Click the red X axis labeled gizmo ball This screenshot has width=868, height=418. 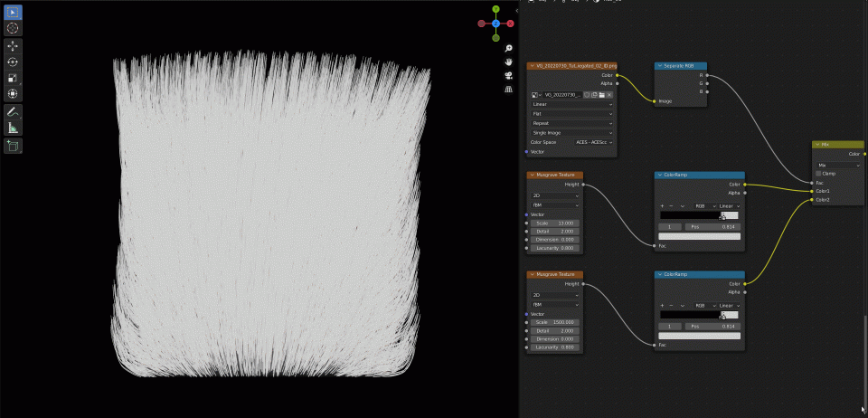[x=510, y=24]
